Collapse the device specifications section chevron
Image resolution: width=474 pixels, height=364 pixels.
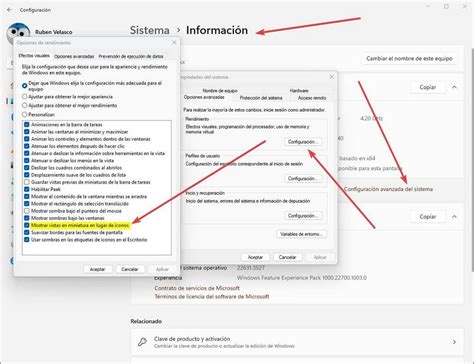point(454,87)
